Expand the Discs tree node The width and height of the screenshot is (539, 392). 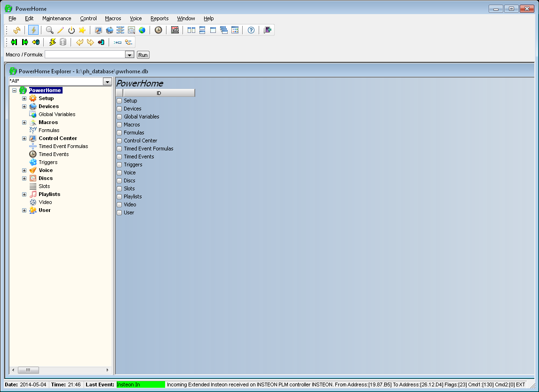pyautogui.click(x=24, y=178)
